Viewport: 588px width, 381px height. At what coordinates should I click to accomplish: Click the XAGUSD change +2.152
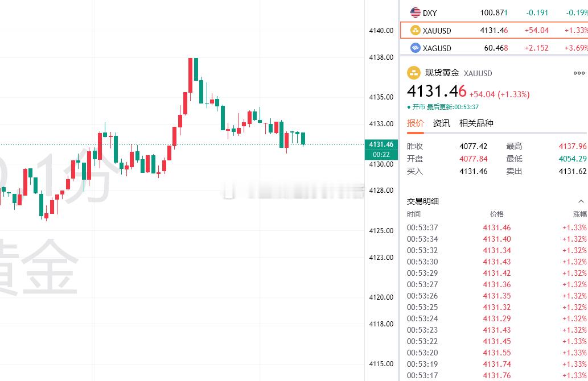tap(537, 48)
